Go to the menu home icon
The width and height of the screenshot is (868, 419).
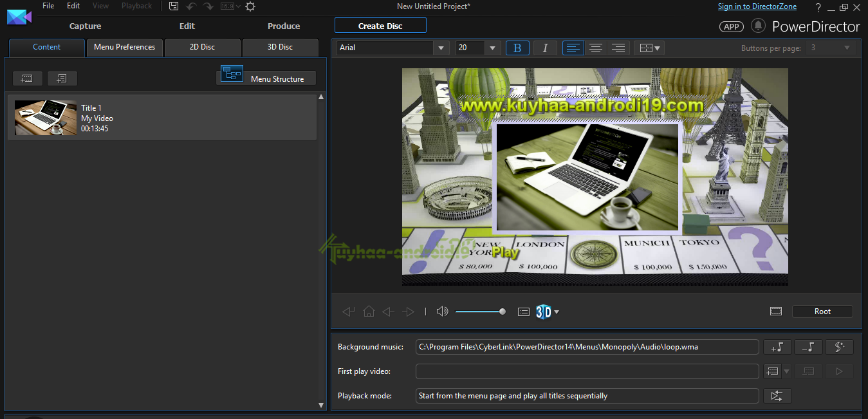tap(369, 312)
